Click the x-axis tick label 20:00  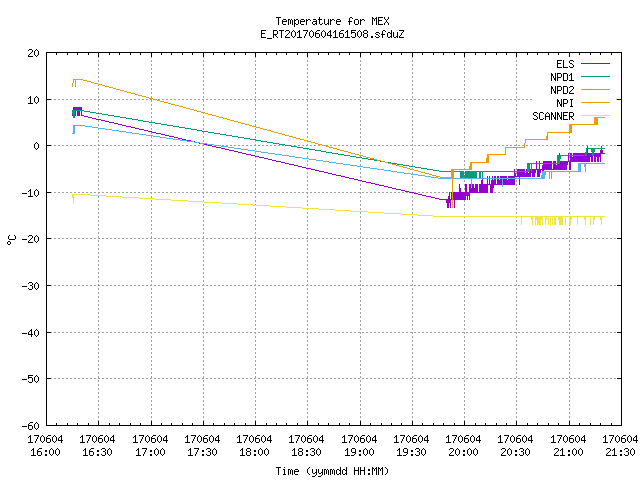point(463,452)
